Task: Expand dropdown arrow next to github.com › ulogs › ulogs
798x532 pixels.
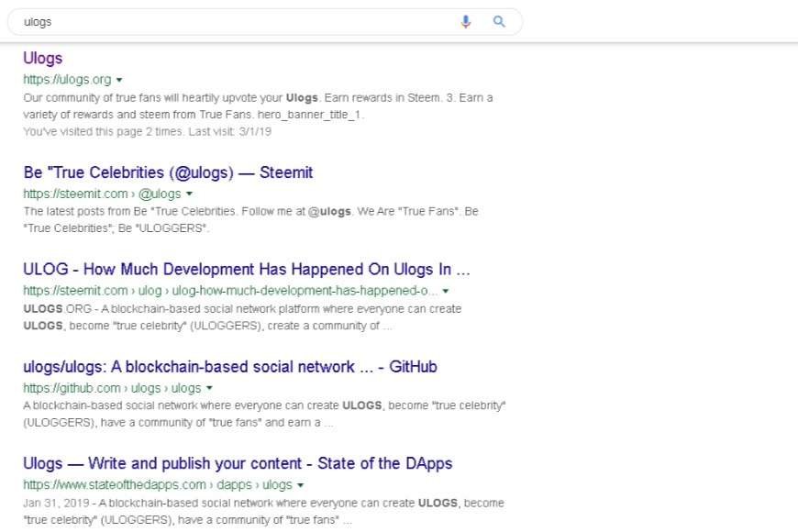Action: 209,388
